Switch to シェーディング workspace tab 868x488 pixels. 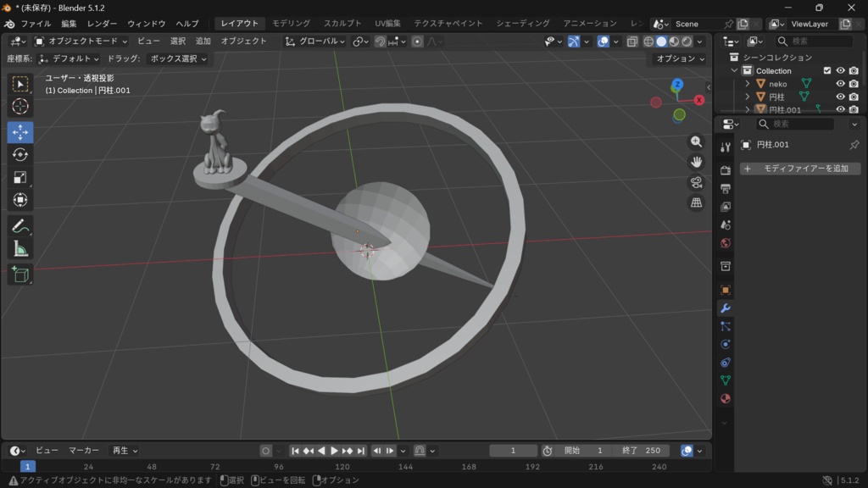tap(522, 23)
